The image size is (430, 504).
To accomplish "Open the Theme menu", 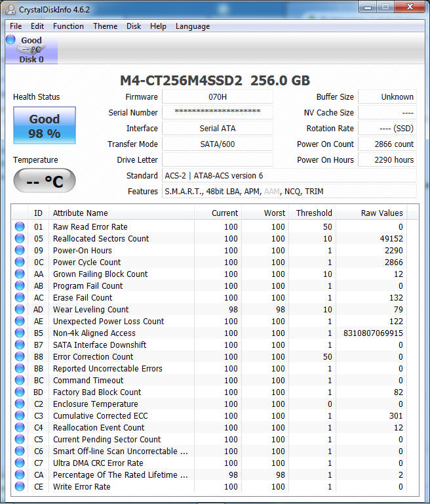I will [105, 26].
